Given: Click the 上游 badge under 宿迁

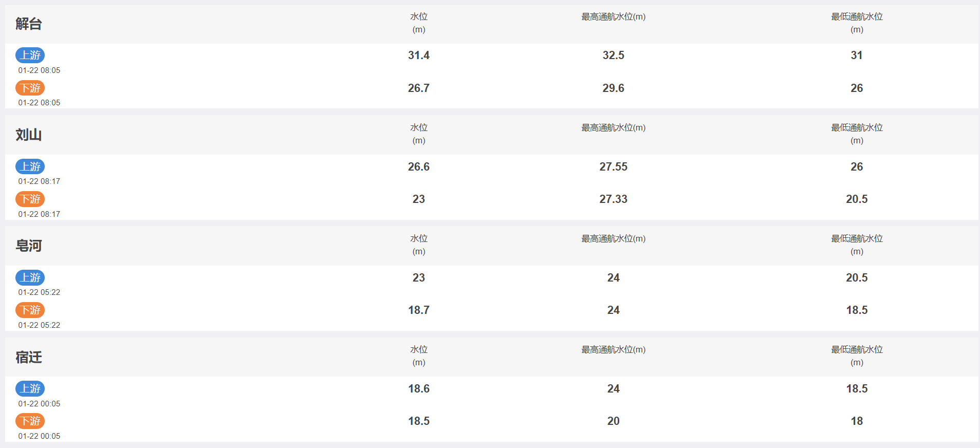Looking at the screenshot, I should click(x=30, y=388).
